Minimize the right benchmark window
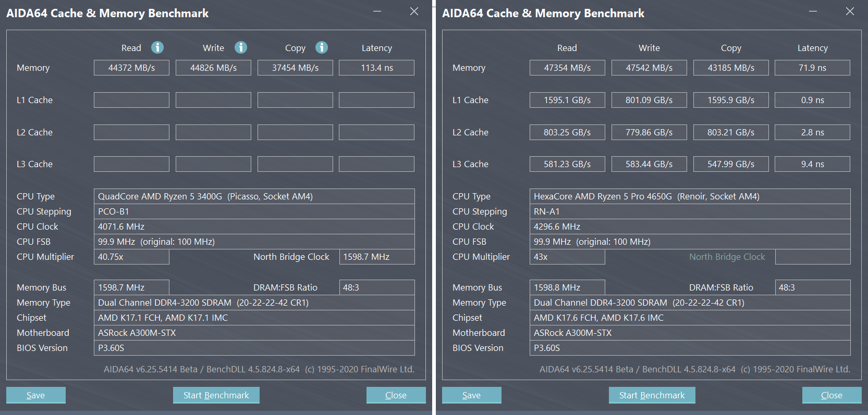Viewport: 868px width, 415px height. [x=813, y=11]
